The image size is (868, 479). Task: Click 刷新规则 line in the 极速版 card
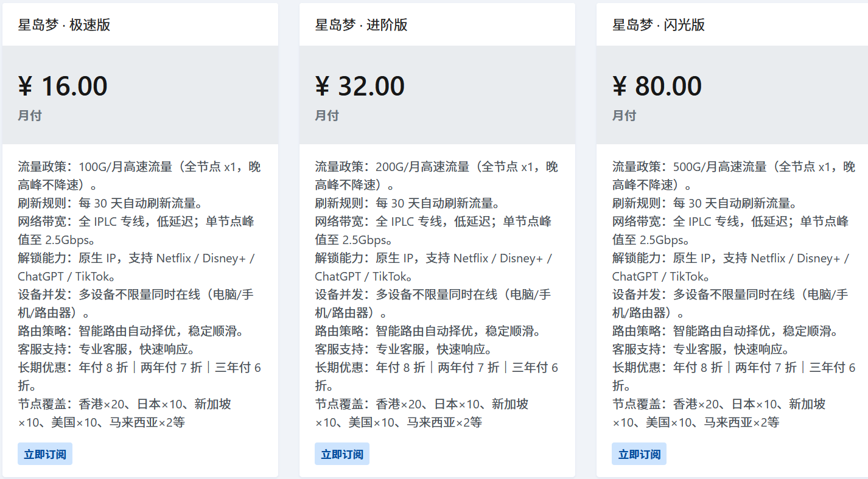(x=110, y=203)
